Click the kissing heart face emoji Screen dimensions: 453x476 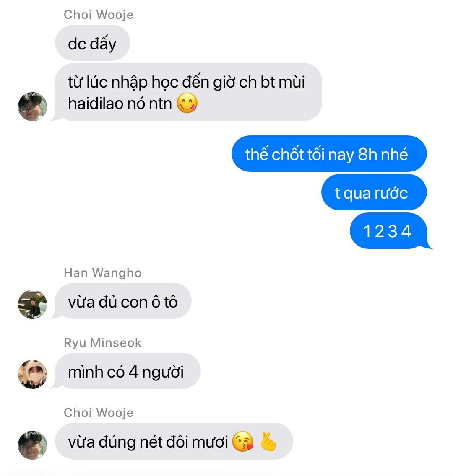pos(243,441)
